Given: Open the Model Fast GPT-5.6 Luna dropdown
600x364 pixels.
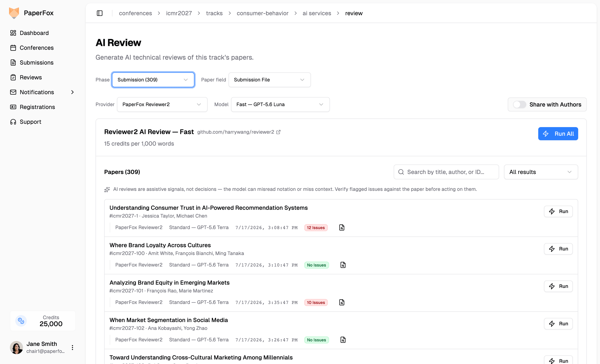Looking at the screenshot, I should point(280,104).
